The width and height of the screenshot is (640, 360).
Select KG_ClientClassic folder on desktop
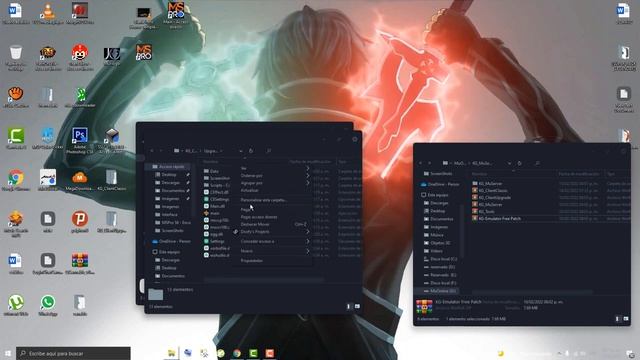tap(111, 180)
